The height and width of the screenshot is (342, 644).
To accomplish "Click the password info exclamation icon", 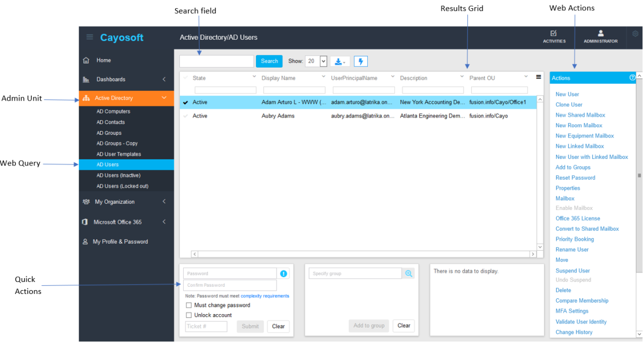I will tap(283, 273).
